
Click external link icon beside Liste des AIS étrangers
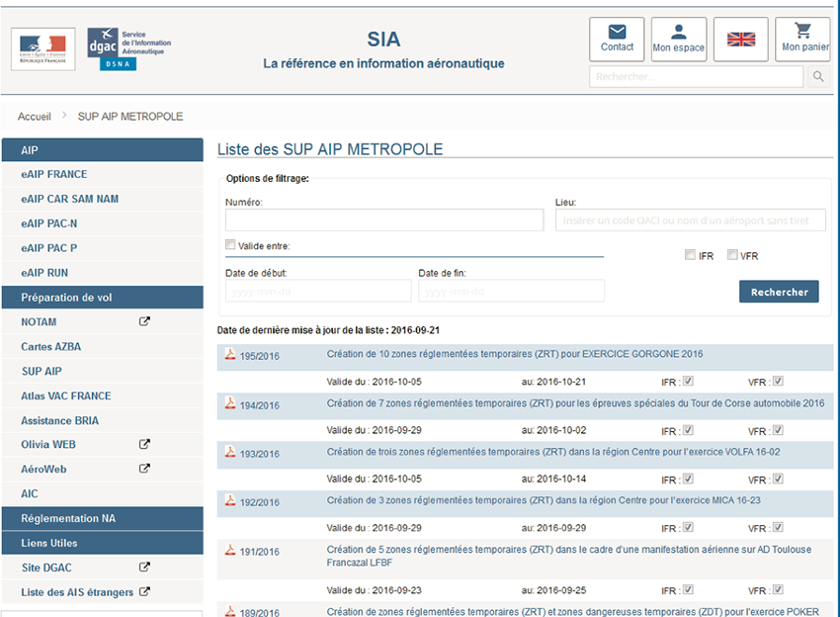click(144, 591)
